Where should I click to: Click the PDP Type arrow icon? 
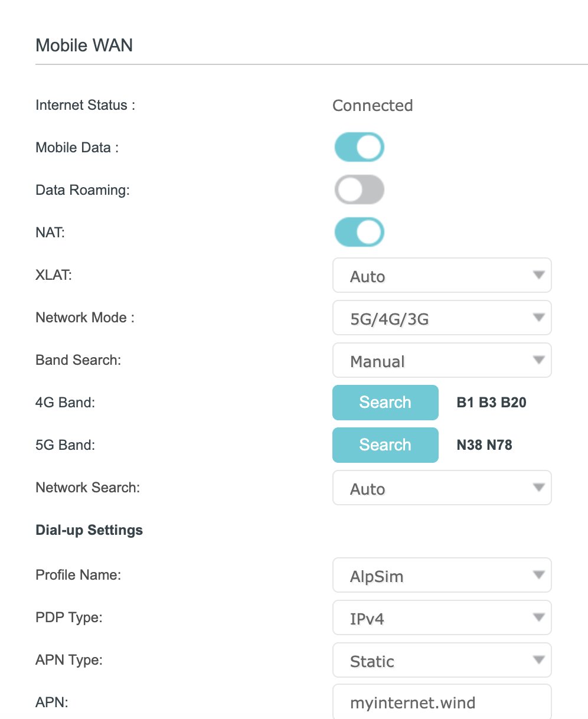538,617
